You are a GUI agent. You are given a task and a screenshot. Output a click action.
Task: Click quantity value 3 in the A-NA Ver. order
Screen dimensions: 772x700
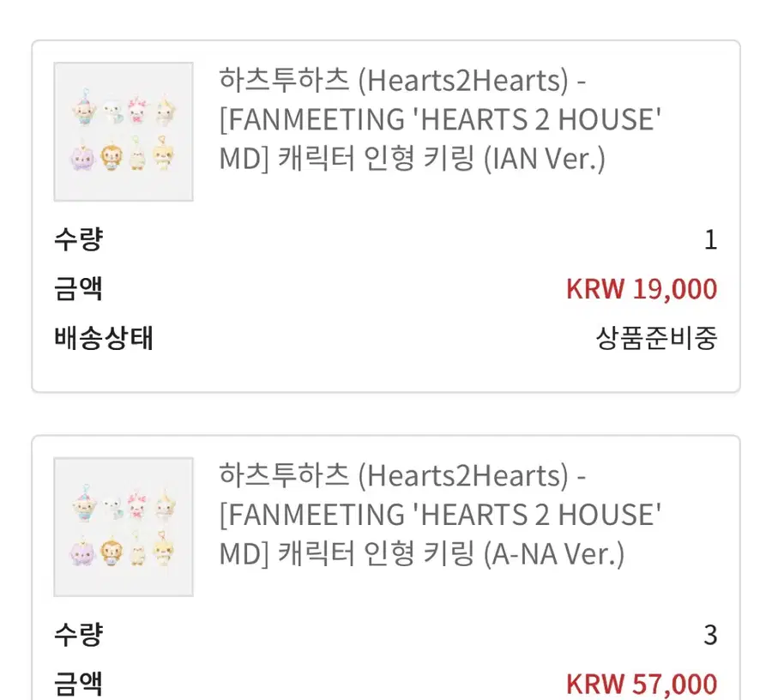709,636
